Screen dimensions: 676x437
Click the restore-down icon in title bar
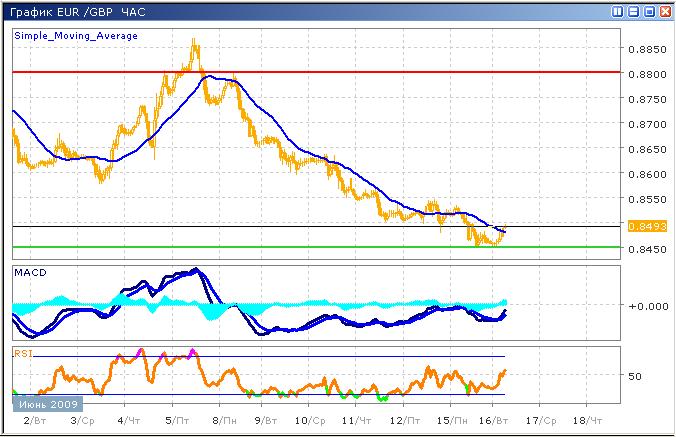point(633,11)
